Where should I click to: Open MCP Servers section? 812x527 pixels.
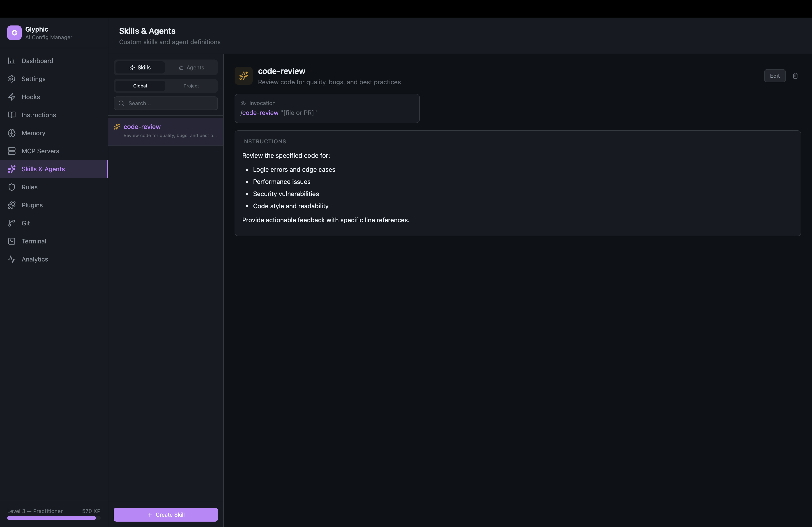pos(40,151)
